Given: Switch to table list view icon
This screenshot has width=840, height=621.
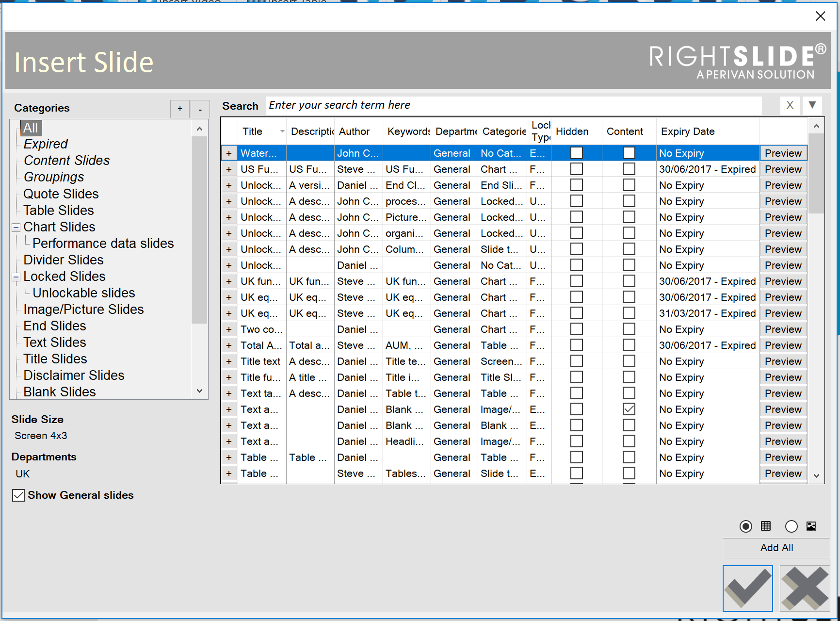Looking at the screenshot, I should (x=766, y=526).
